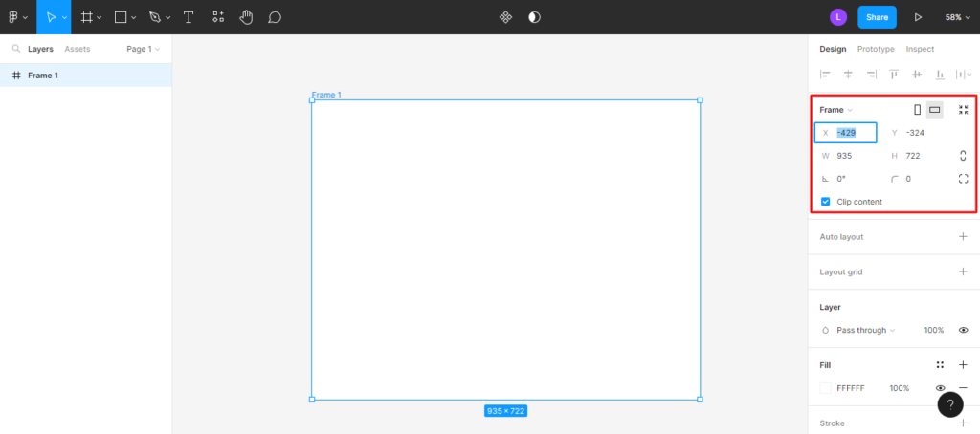Select the Comment tool

pos(275,17)
